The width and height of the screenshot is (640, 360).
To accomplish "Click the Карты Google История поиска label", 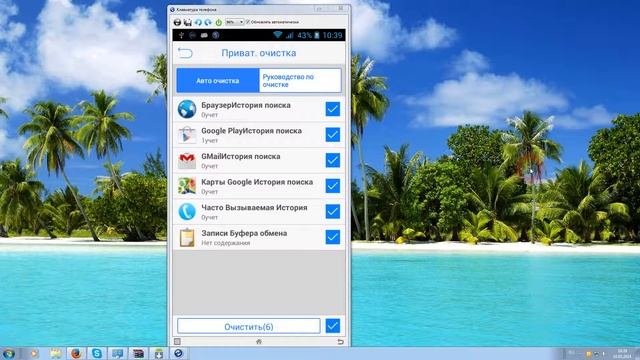I will pyautogui.click(x=257, y=182).
